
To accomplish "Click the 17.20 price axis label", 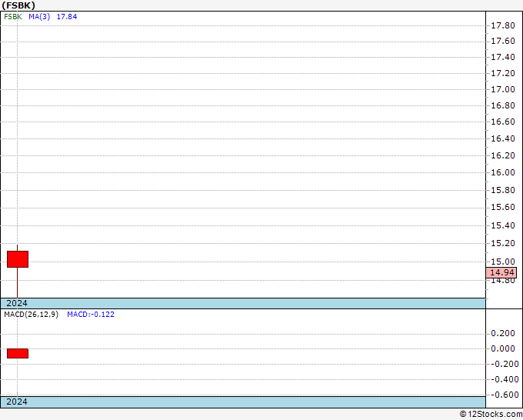I will pyautogui.click(x=503, y=73).
